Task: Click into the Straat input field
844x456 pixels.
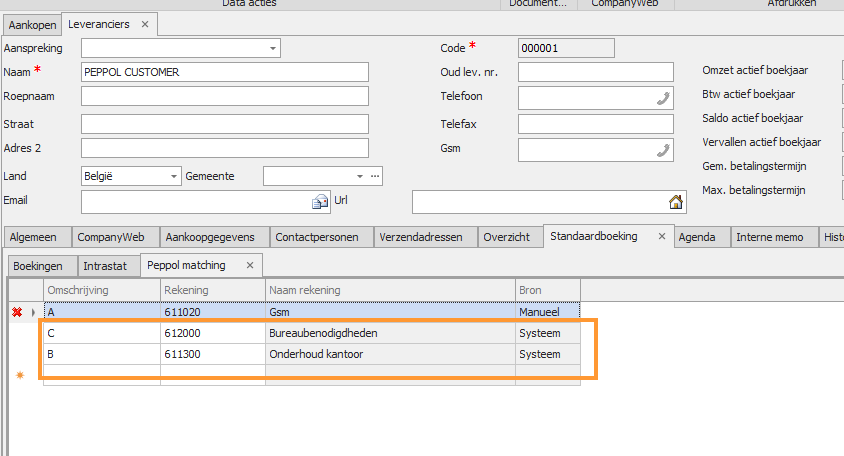Action: [224, 124]
